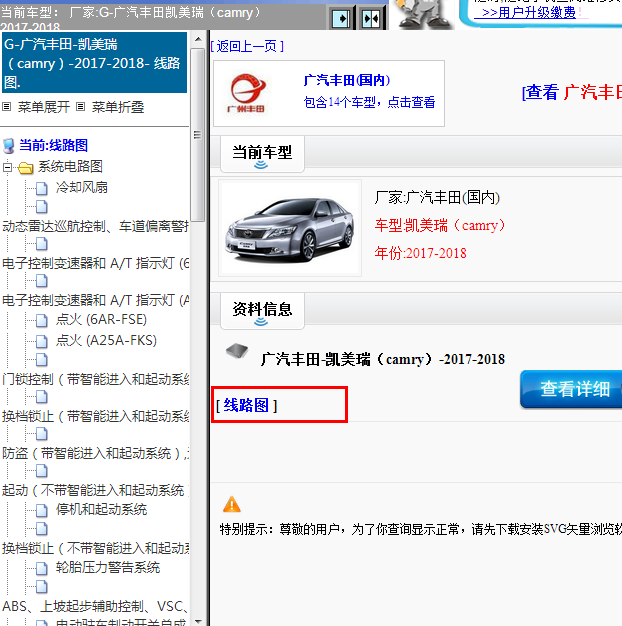The image size is (622, 626).
Task: Click the tree panel scrollbar thumb
Action: [198, 135]
